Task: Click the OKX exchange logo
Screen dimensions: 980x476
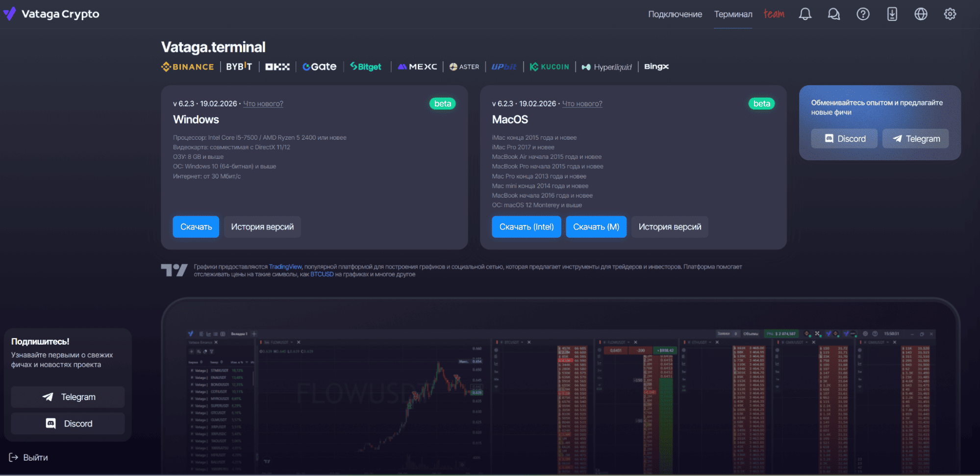Action: (277, 67)
